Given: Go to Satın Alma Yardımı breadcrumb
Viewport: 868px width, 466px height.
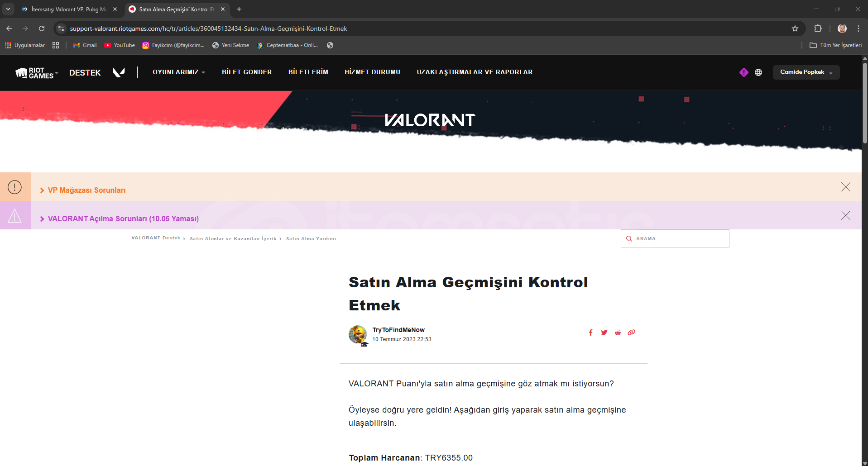Looking at the screenshot, I should coord(311,239).
